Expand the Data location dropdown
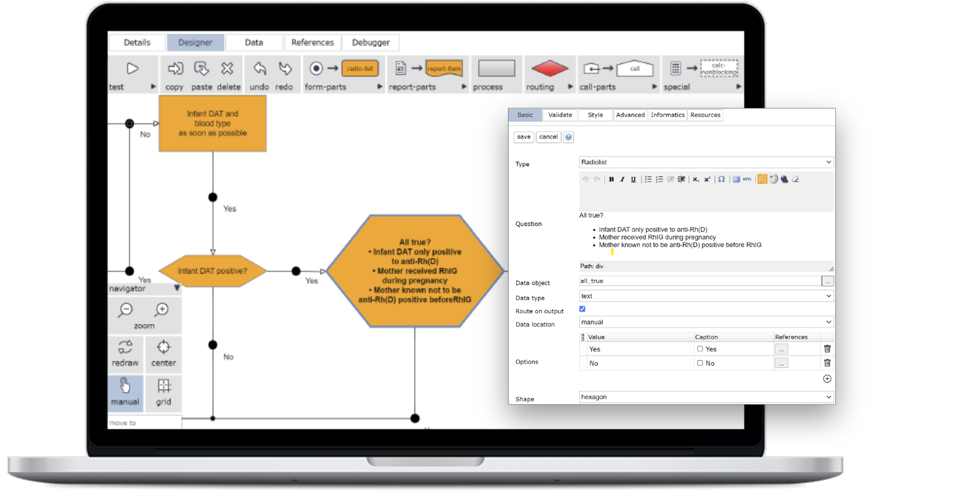 point(706,322)
